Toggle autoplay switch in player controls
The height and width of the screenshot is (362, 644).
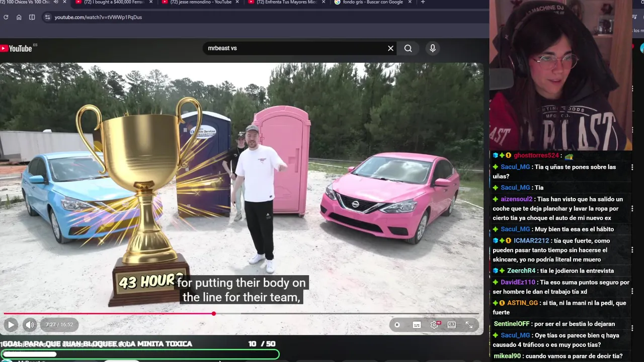tap(397, 325)
